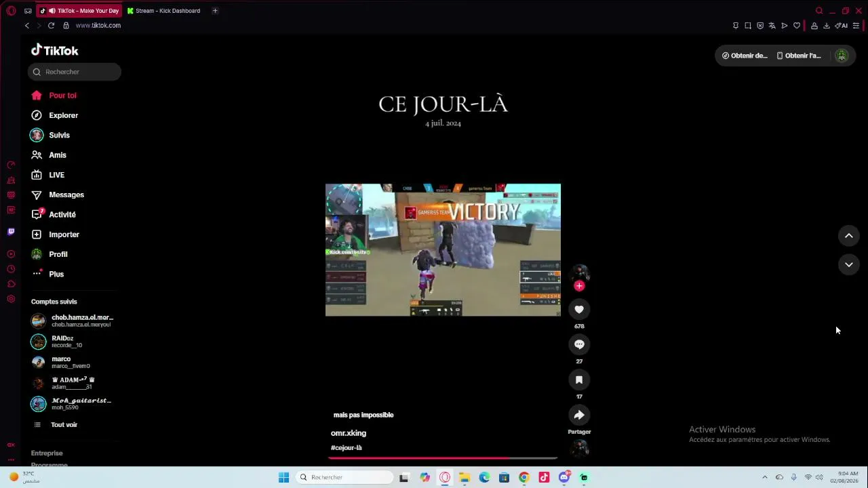This screenshot has width=868, height=488.
Task: Click the video thumbnail to pause playback
Action: click(443, 250)
